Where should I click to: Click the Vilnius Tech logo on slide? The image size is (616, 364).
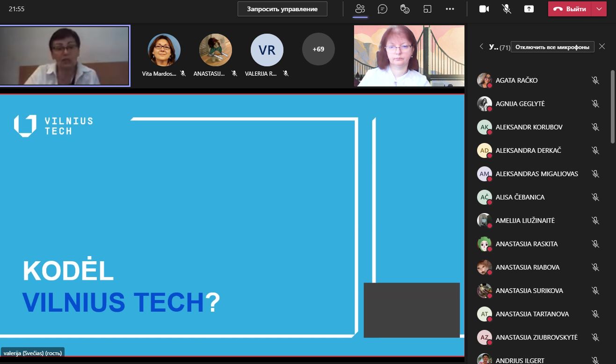(53, 126)
